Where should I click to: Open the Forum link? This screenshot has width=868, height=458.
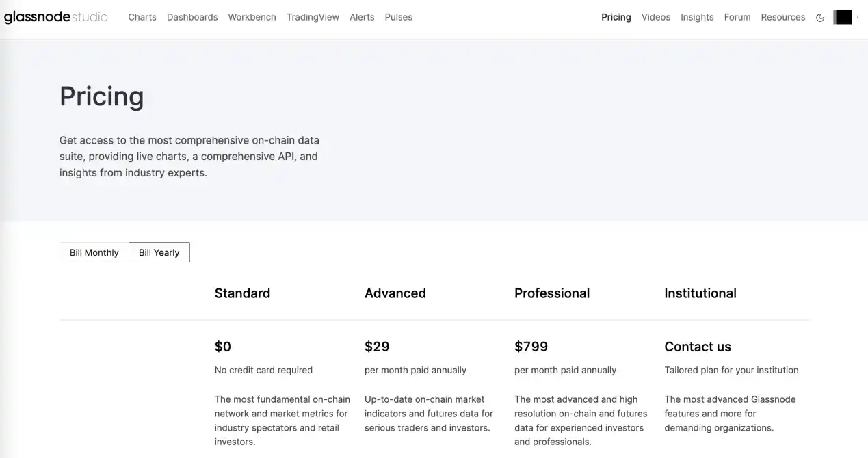coord(737,17)
